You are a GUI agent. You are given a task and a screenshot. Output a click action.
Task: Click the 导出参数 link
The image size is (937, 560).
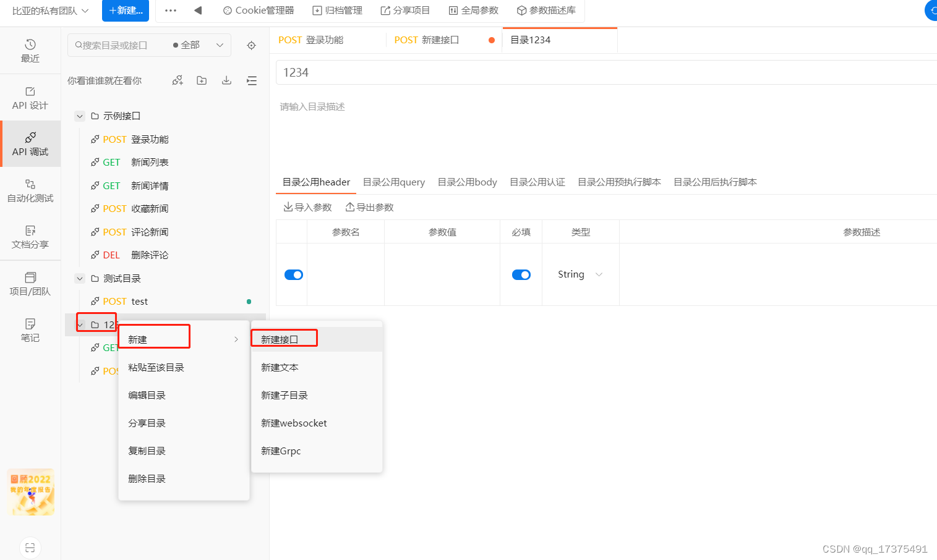point(369,207)
